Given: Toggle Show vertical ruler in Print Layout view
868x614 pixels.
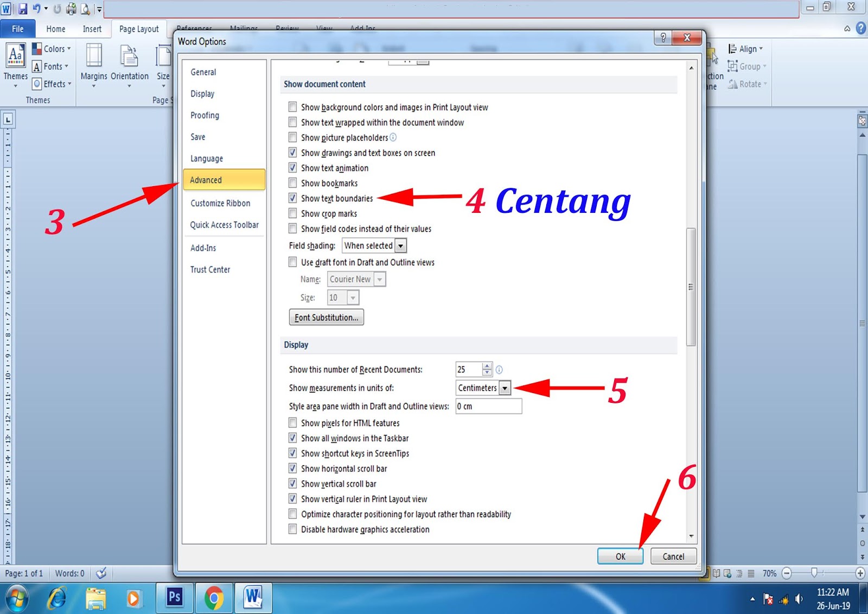Looking at the screenshot, I should 292,499.
